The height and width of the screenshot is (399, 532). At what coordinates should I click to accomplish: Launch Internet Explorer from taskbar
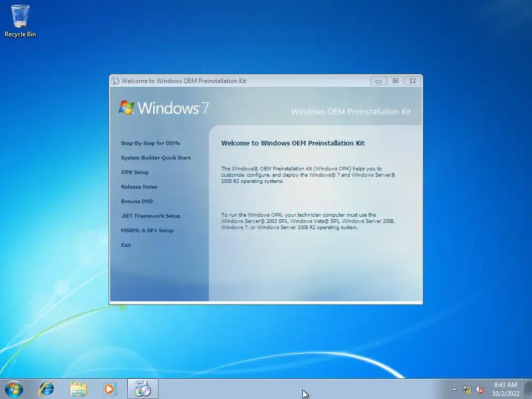point(46,389)
